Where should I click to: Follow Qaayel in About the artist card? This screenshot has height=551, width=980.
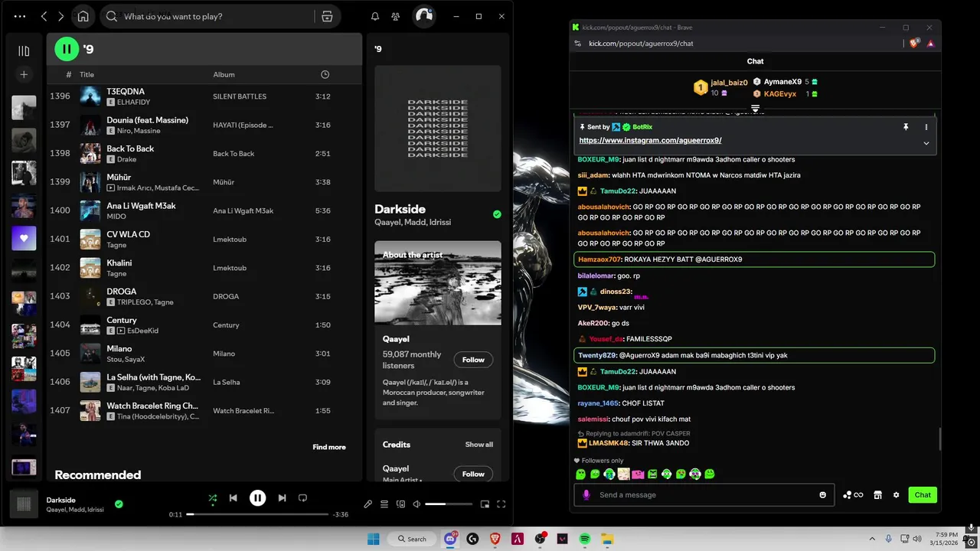473,360
